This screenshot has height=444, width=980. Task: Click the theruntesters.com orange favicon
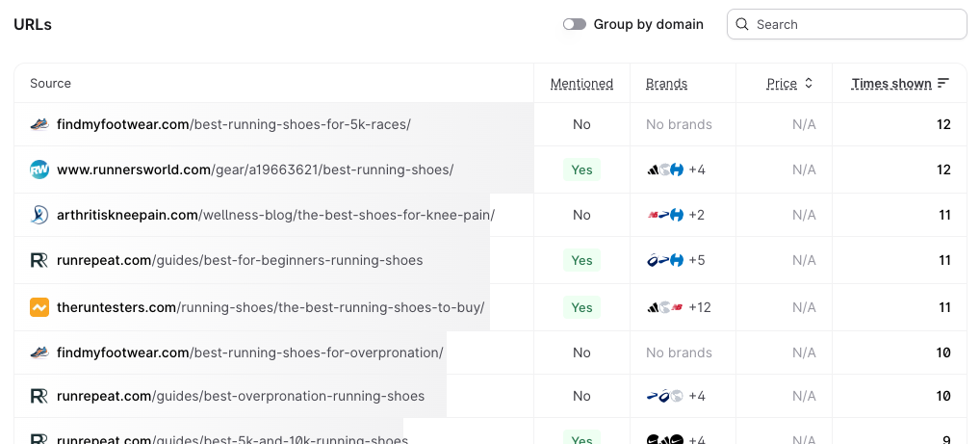click(39, 307)
